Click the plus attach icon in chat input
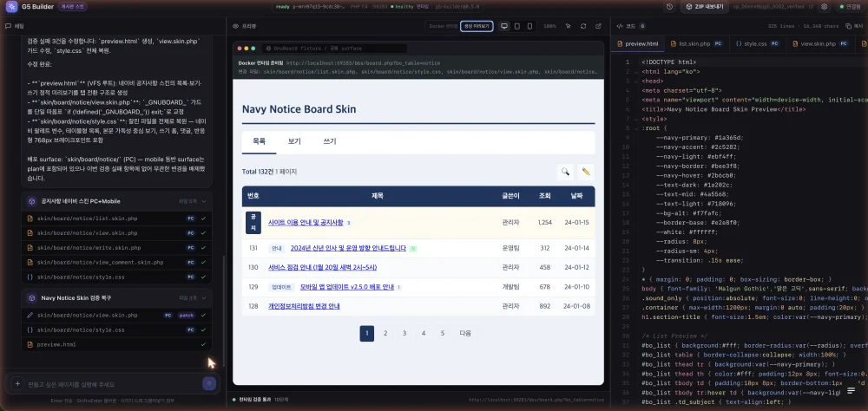 pos(17,383)
